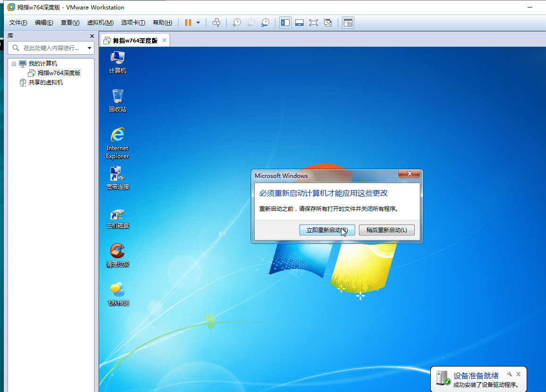Switch to Unity mode
Screen dimensions: 546x392
(328, 23)
